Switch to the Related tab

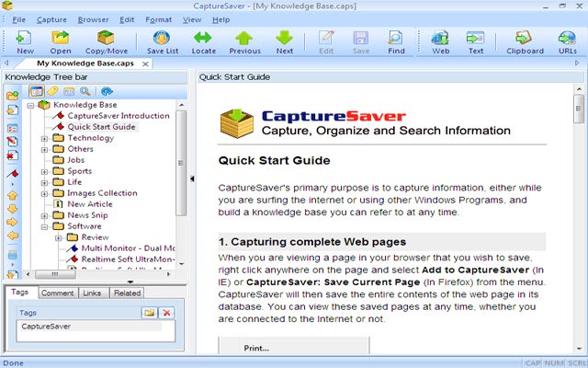click(x=127, y=293)
